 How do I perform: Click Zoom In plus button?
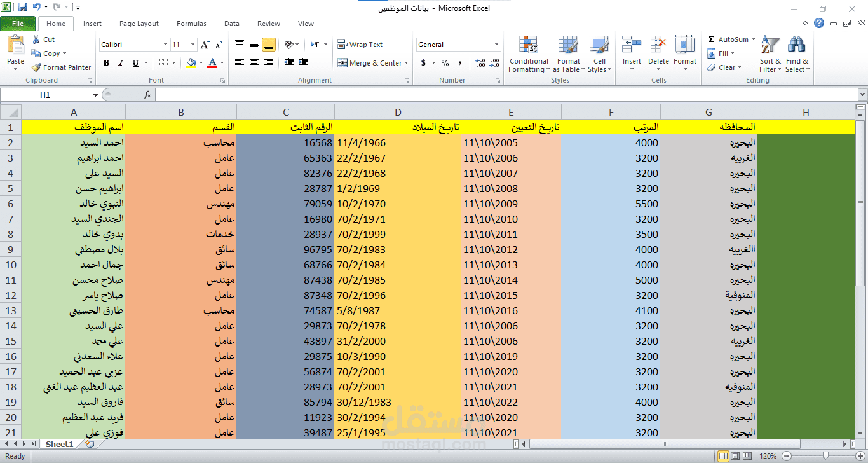pos(860,456)
